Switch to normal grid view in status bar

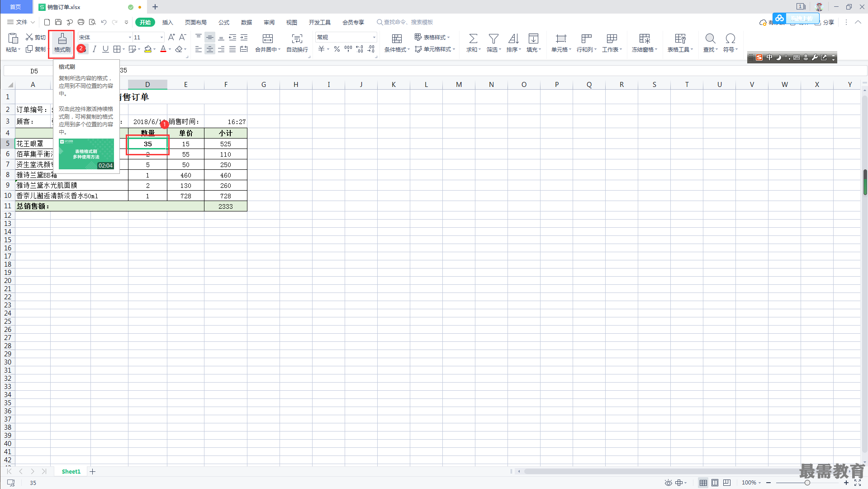[x=703, y=483]
